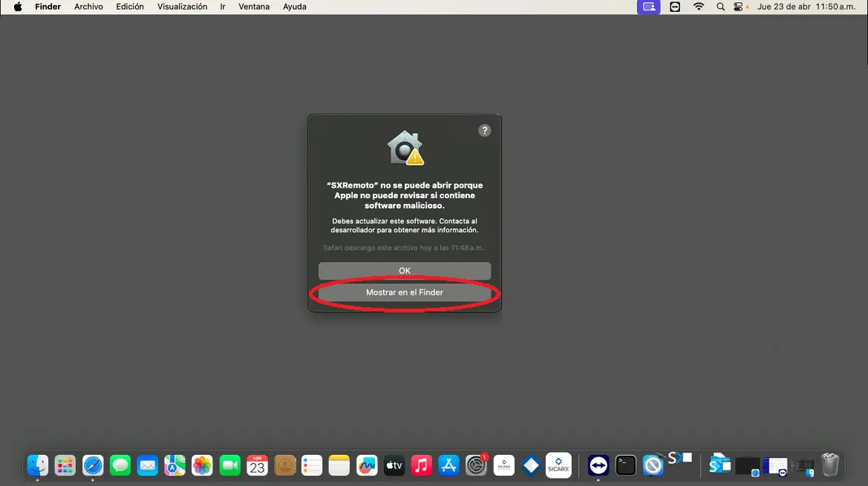Open Contacts from the Dock

[x=284, y=465]
